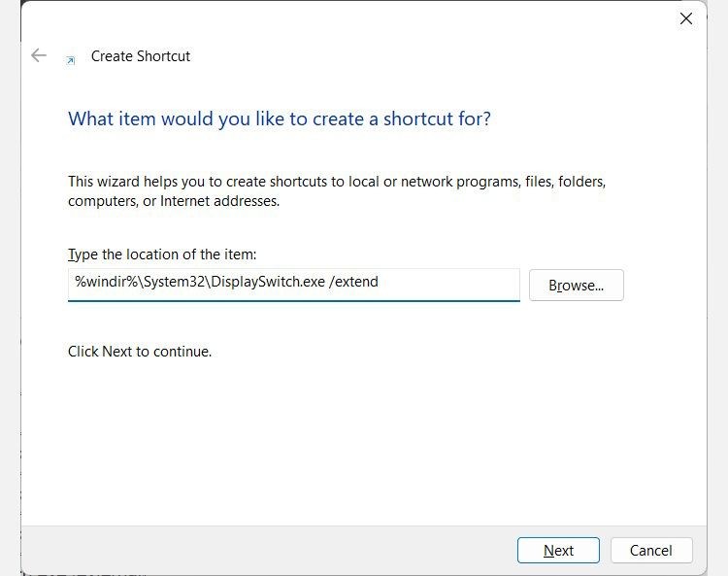This screenshot has width=728, height=576.
Task: Click the words "Internet addresses" in the description
Action: 219,201
